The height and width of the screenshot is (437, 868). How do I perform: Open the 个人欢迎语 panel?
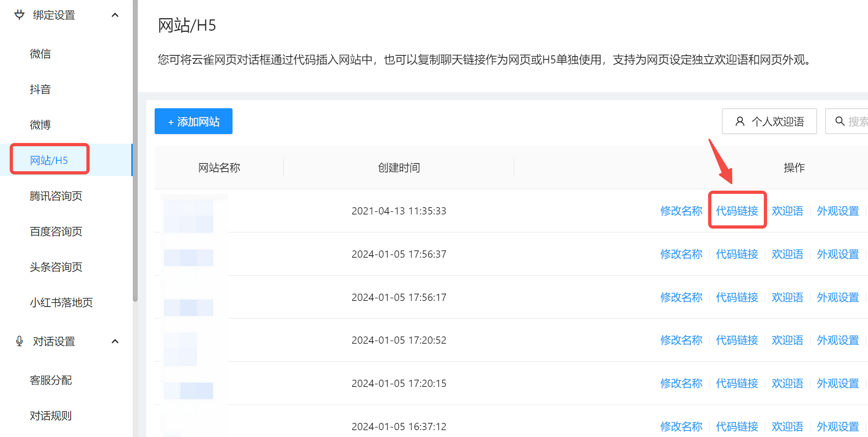tap(769, 121)
